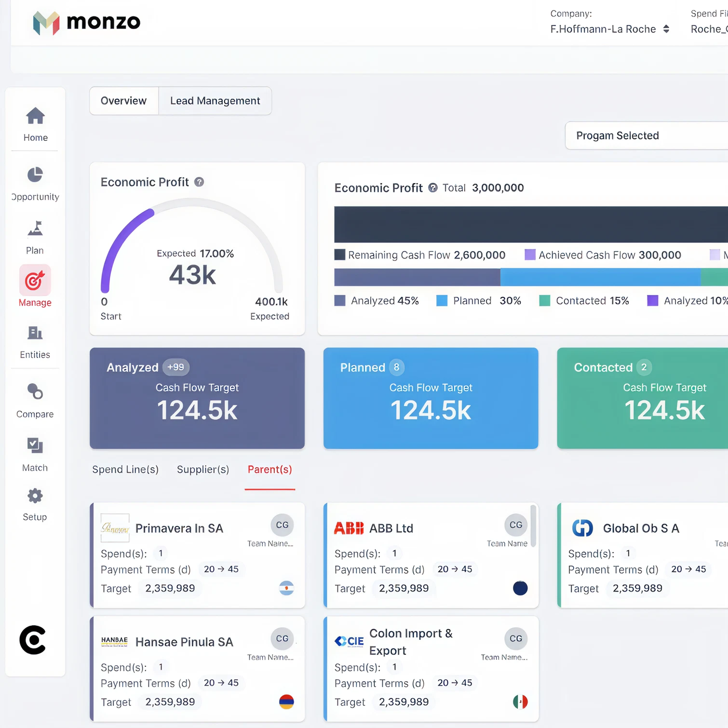The image size is (728, 728).
Task: Click CG avatar on ABB Ltd card
Action: (x=516, y=525)
